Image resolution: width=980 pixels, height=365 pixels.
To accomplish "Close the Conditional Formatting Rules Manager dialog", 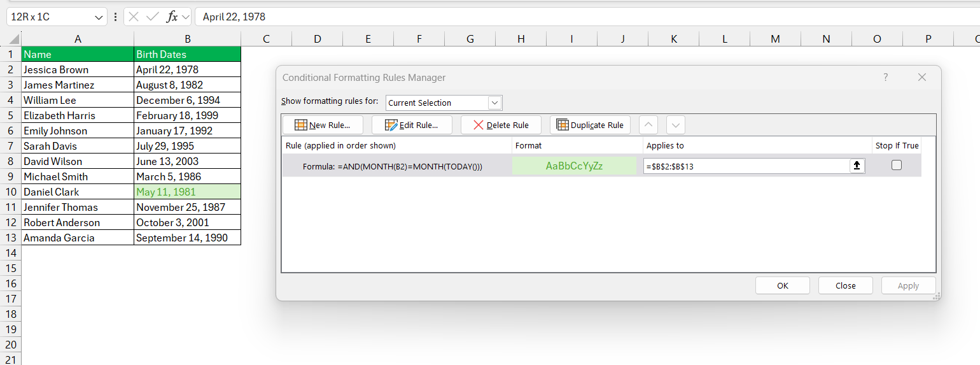I will (x=922, y=77).
